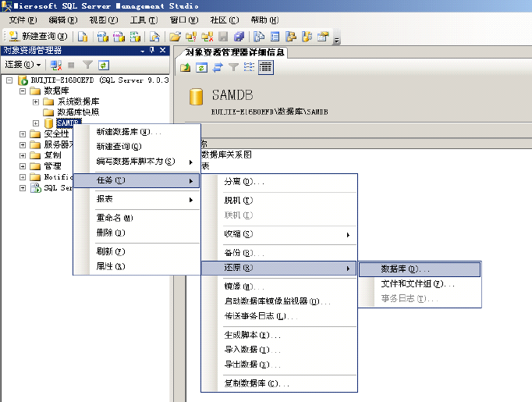Expand the 管理 folder
Screen dimensions: 532x402
[23, 166]
